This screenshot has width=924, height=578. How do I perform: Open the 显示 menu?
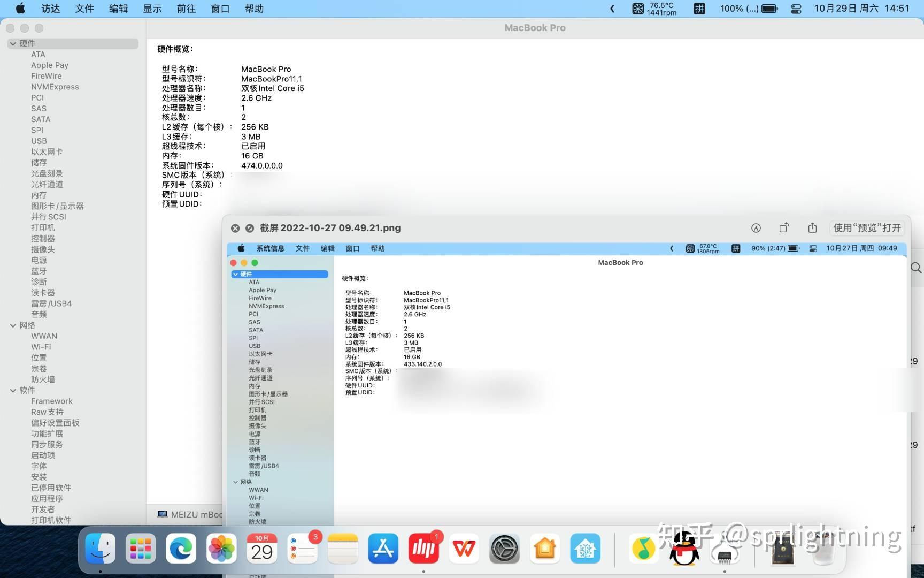pyautogui.click(x=152, y=9)
